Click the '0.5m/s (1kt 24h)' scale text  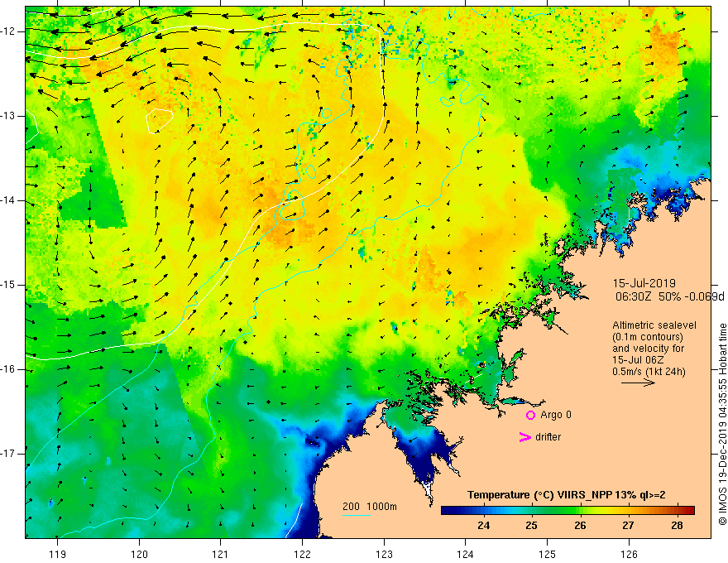point(649,372)
